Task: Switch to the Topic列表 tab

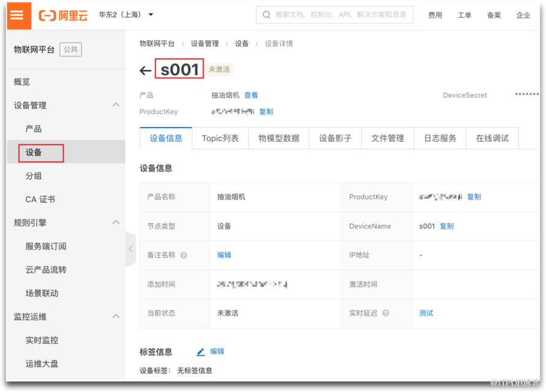Action: pos(220,138)
